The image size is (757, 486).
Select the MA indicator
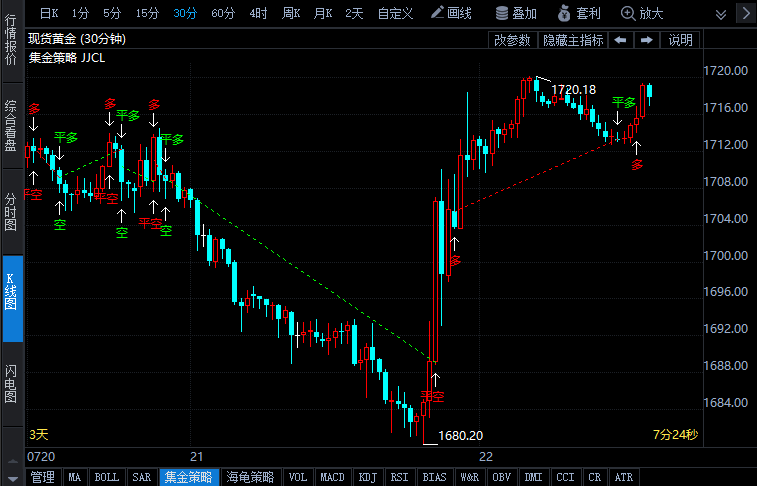(x=74, y=477)
